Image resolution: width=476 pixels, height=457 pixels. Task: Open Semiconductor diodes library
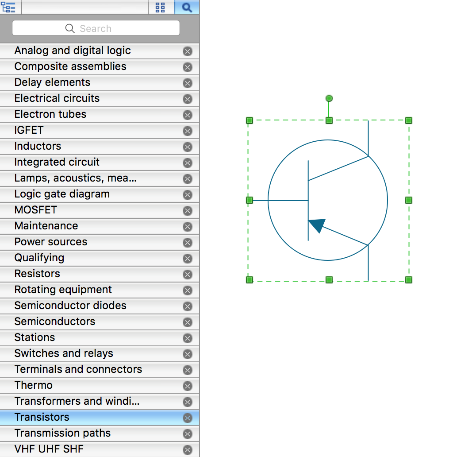point(100,306)
